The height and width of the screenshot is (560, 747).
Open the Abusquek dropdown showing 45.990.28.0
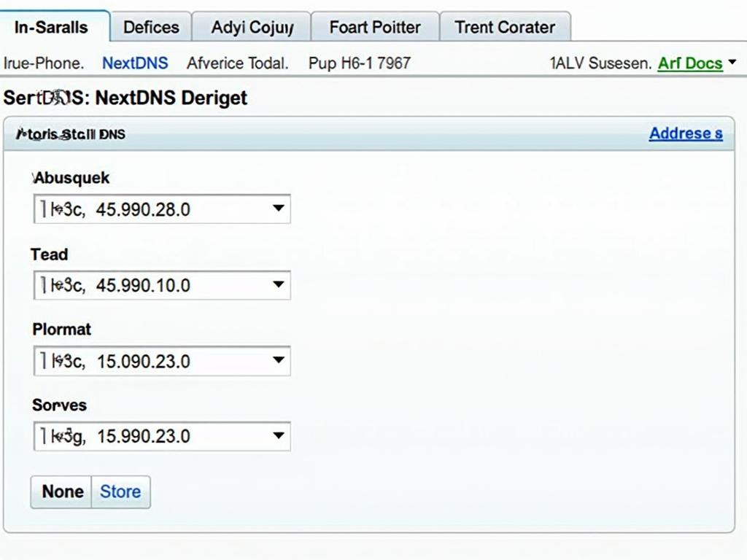pyautogui.click(x=162, y=209)
